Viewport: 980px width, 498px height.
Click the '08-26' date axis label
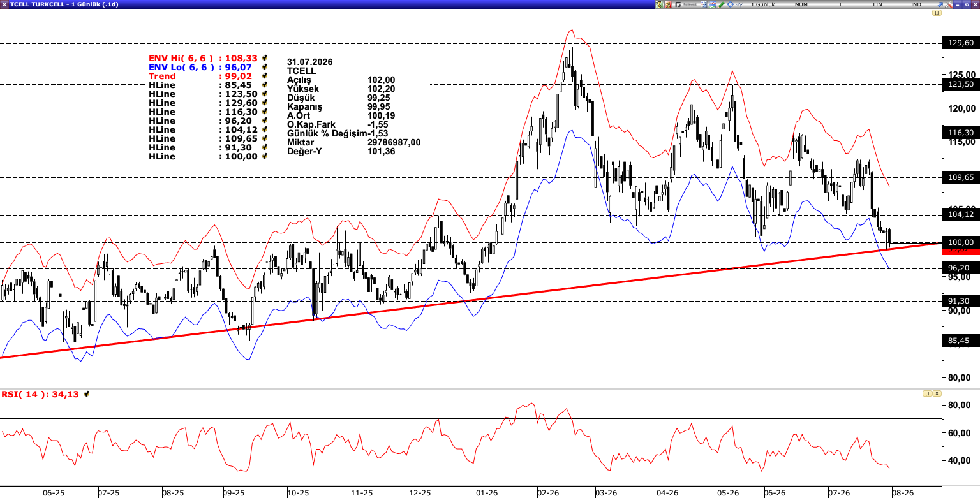903,493
